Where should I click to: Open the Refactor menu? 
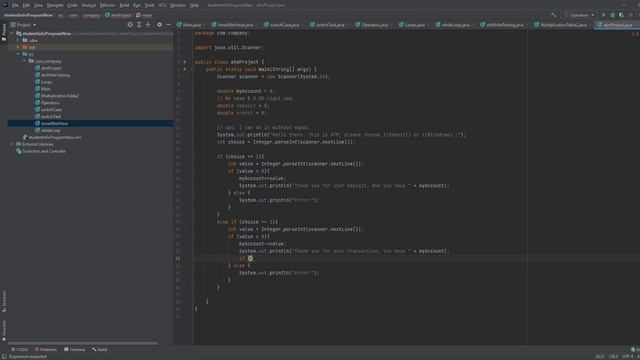pos(108,5)
